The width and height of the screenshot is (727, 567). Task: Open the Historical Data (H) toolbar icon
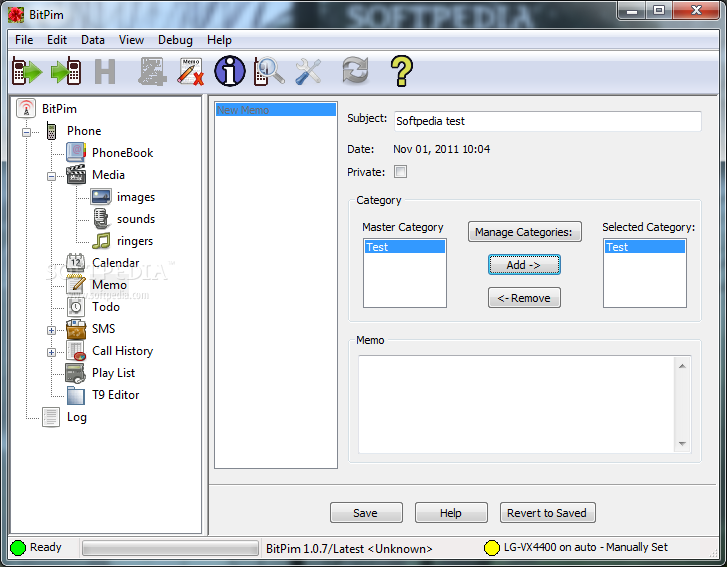pos(105,71)
